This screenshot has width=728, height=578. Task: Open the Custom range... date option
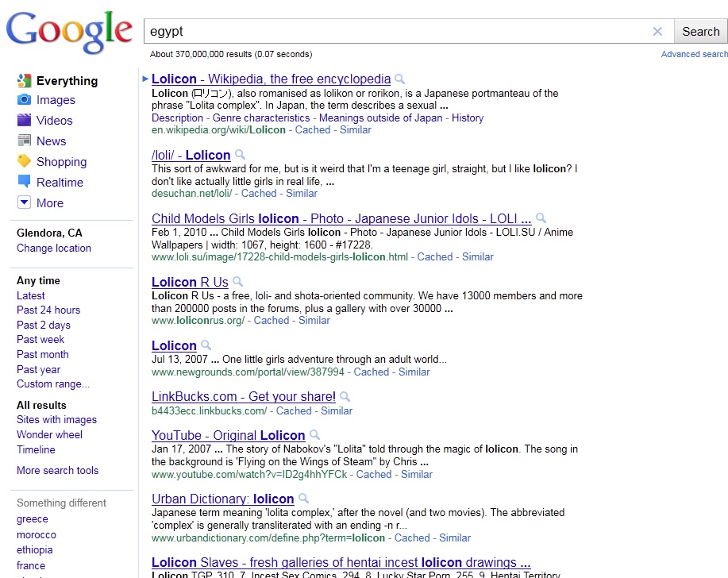[53, 384]
